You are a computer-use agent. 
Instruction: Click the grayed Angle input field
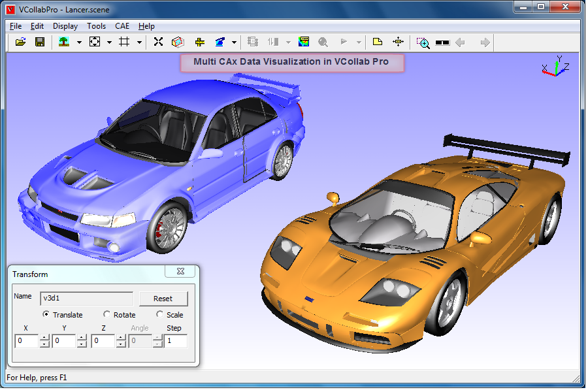tap(140, 341)
